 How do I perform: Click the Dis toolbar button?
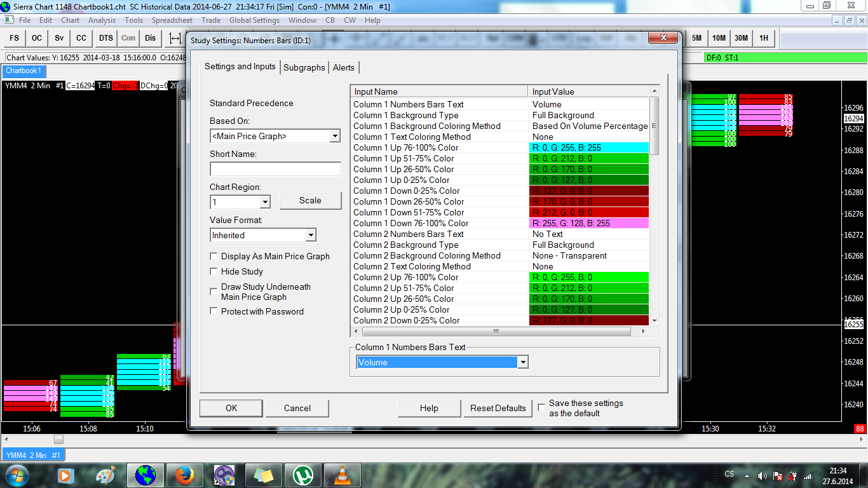[150, 38]
